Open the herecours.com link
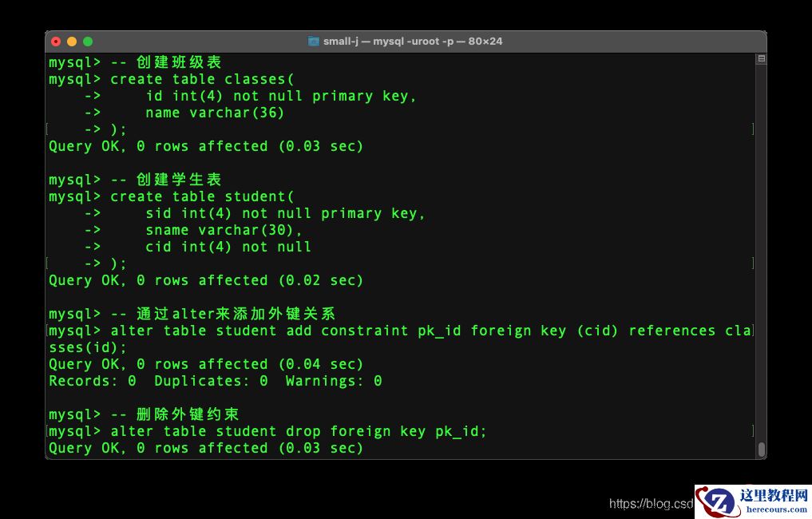 774,510
